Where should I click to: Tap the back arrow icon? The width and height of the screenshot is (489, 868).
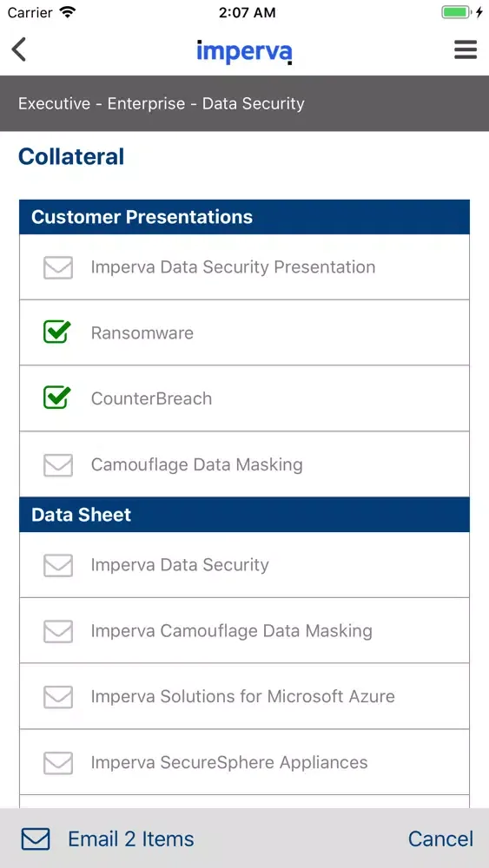click(x=19, y=49)
